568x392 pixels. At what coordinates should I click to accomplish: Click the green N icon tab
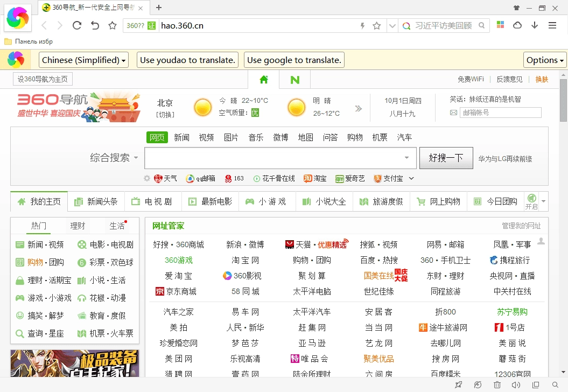click(295, 80)
